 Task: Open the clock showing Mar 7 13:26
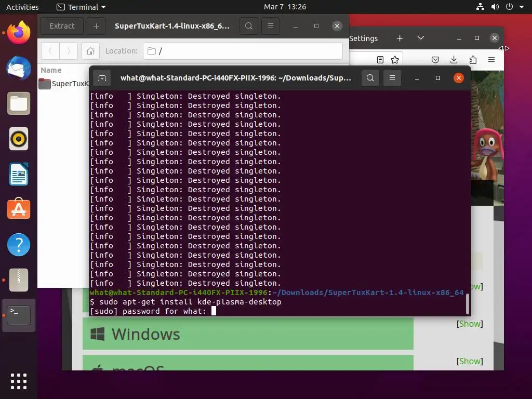click(285, 7)
